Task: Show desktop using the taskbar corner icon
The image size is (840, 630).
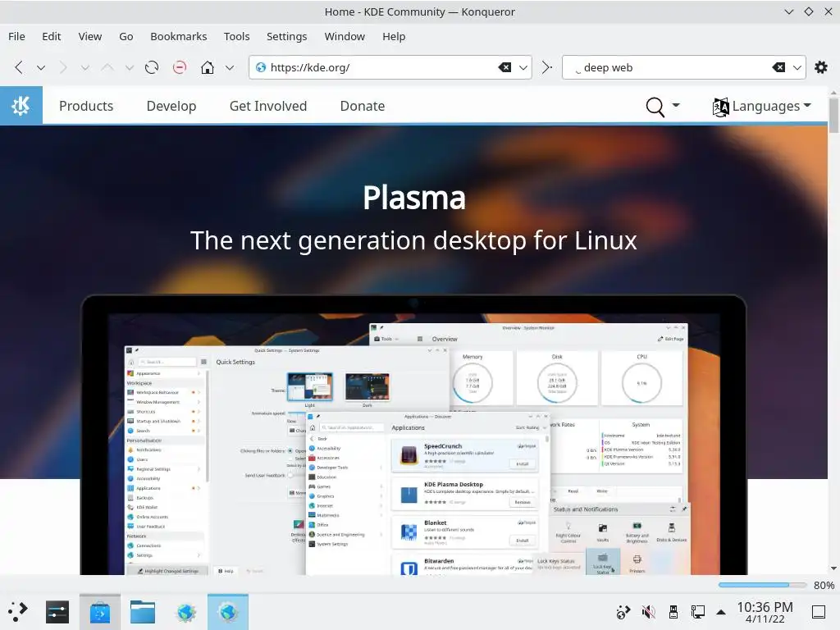Action: (819, 612)
